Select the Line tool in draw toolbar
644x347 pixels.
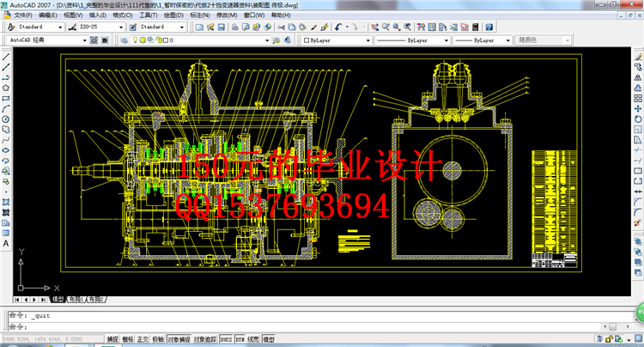[x=6, y=57]
